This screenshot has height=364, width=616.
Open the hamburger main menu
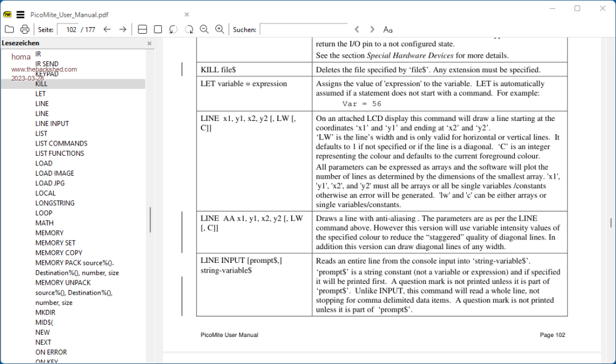coord(20,14)
